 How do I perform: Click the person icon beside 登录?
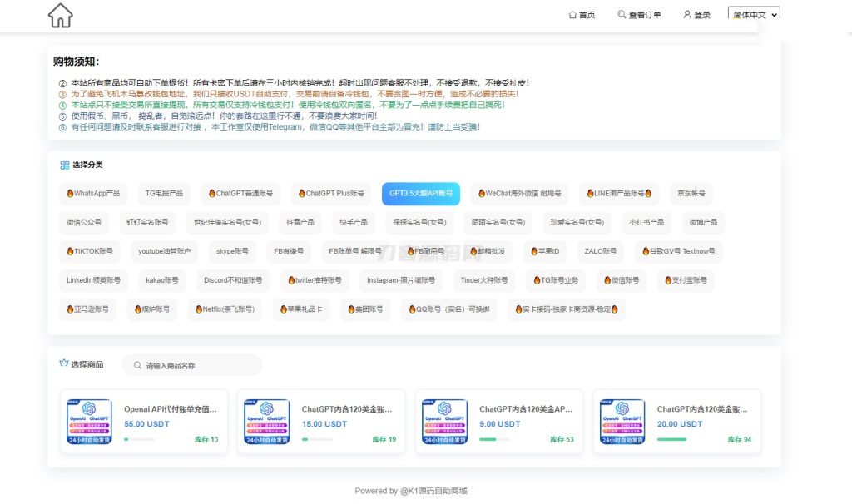pos(687,14)
